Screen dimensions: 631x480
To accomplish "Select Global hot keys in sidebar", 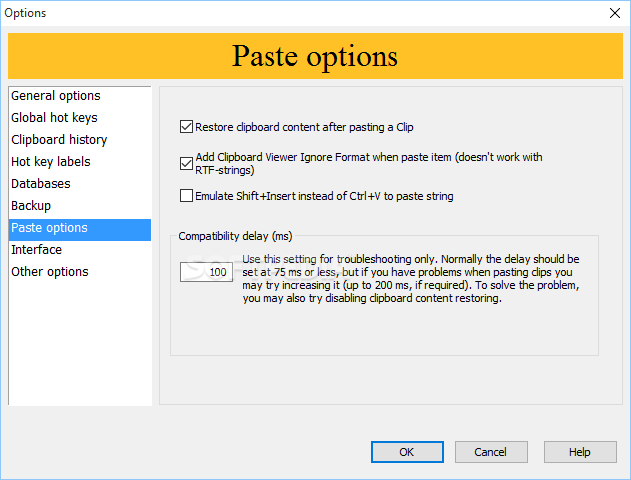I will (x=54, y=118).
